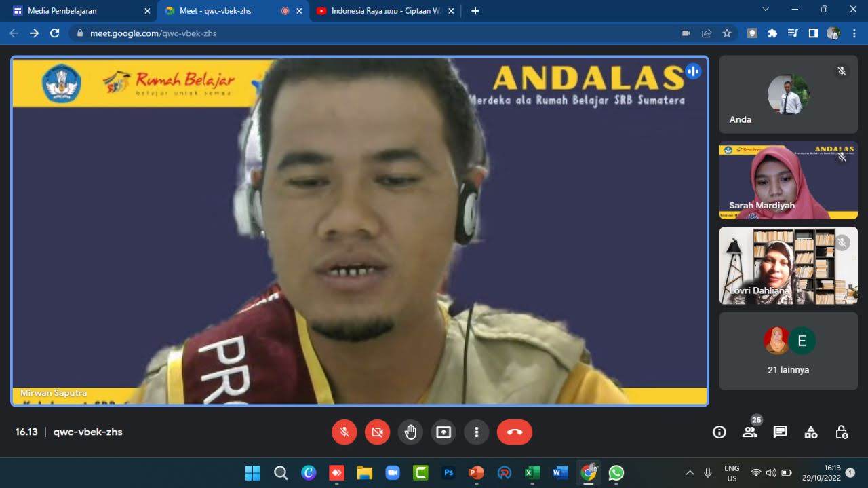Viewport: 868px width, 488px height.
Task: Start presenting your screen
Action: (443, 432)
